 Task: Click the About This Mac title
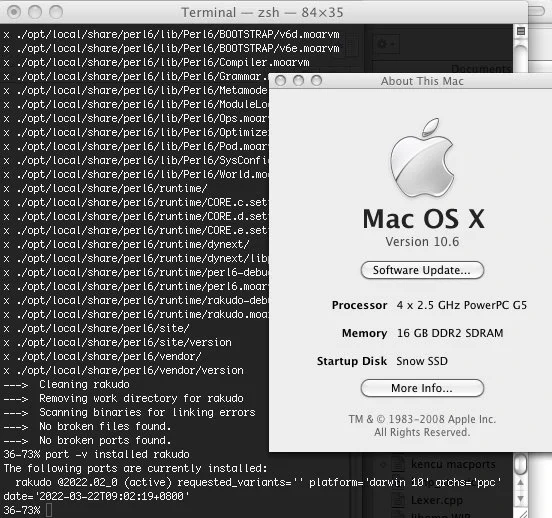pos(422,81)
